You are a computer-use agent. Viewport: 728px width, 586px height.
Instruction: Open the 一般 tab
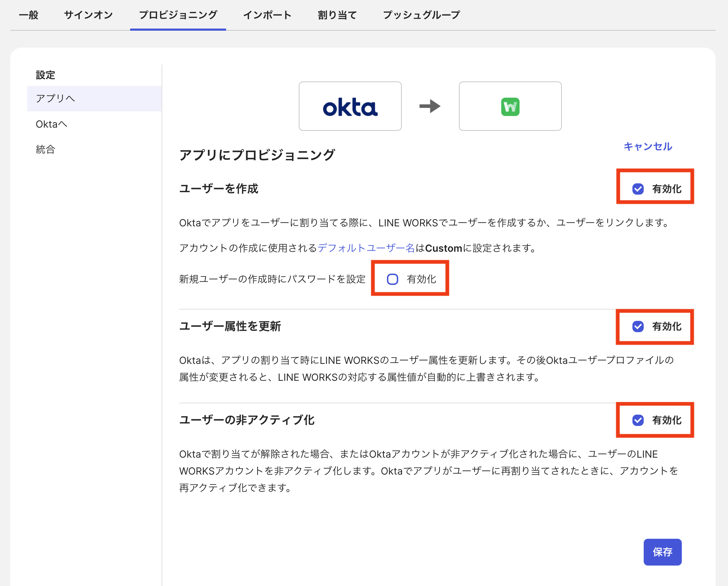(29, 15)
